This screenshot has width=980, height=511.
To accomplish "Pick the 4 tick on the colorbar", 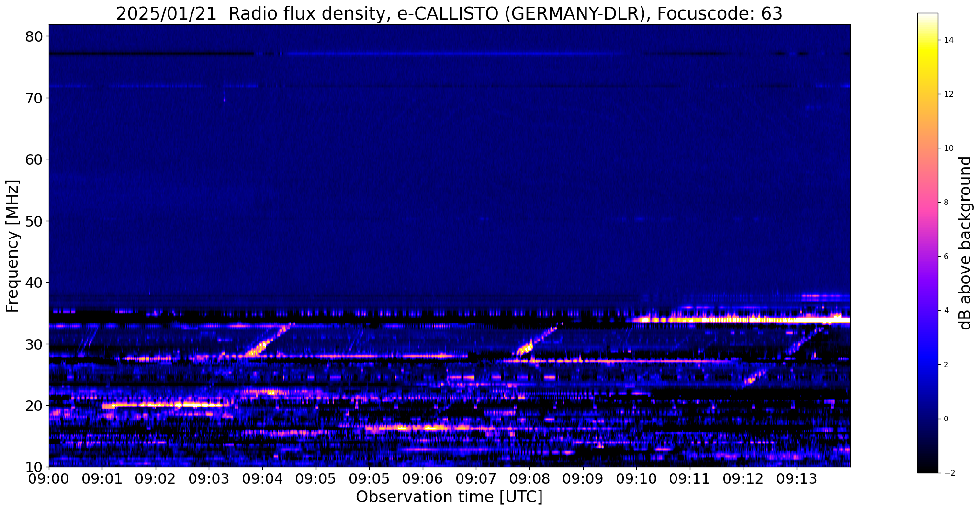I will (946, 311).
